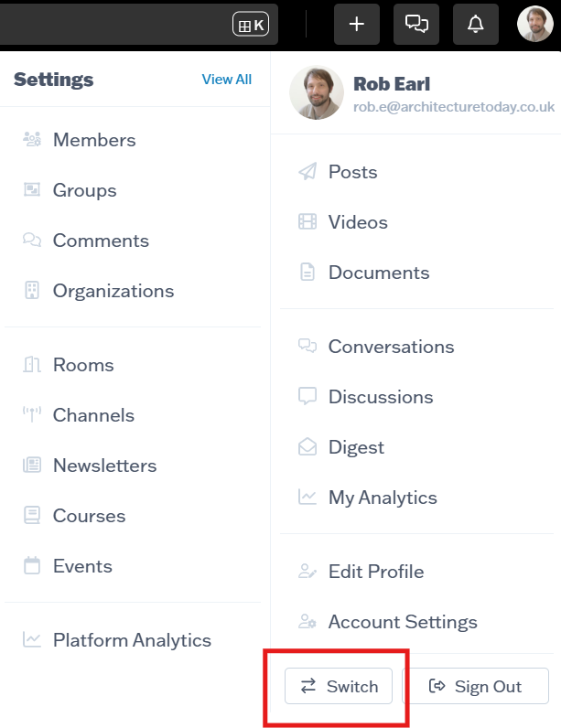Click the Members icon in Settings
The height and width of the screenshot is (728, 561).
pos(32,140)
